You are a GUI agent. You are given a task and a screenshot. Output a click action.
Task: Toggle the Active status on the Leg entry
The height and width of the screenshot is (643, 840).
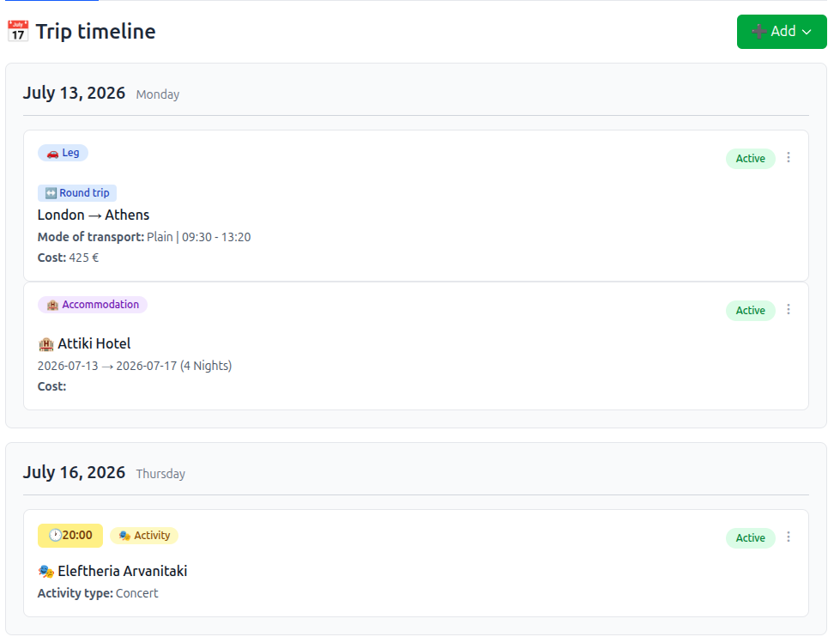750,159
